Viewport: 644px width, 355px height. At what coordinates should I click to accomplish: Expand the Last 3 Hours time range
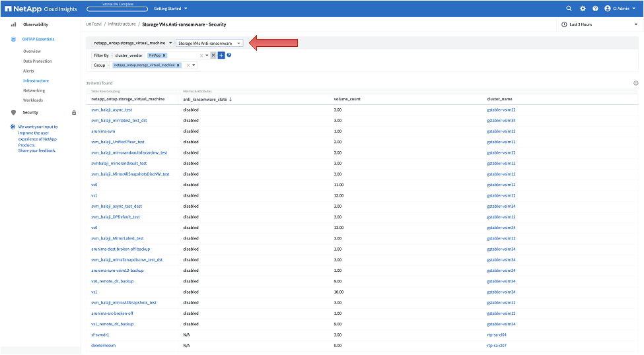[x=598, y=24]
